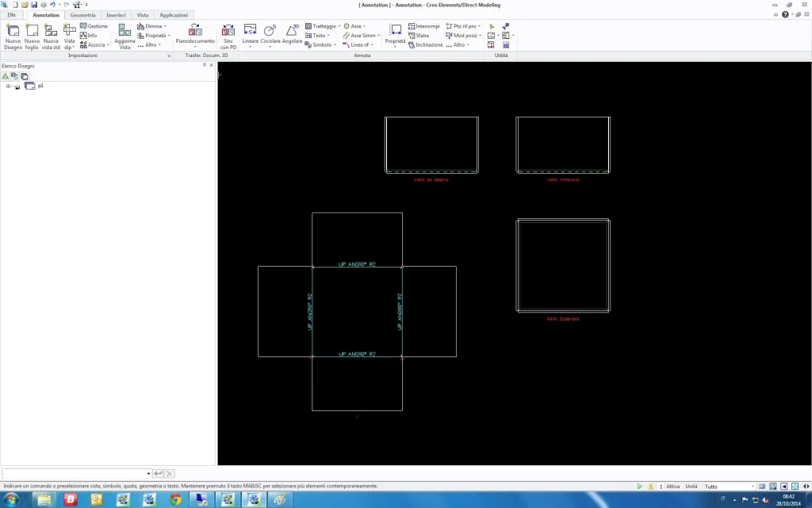Click the third toolbar icon in Elenco Disegni
The image size is (812, 508).
25,76
